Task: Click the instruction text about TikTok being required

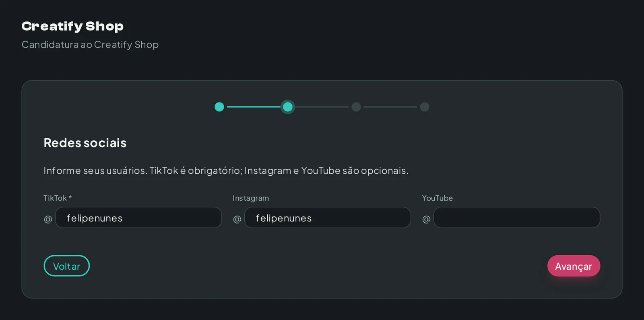Action: 226,170
